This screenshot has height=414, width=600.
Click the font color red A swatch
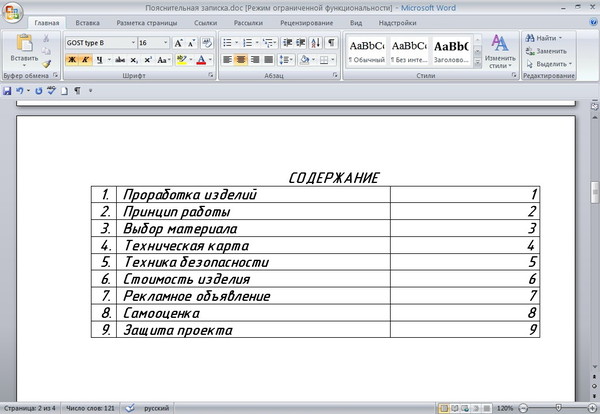pyautogui.click(x=202, y=60)
